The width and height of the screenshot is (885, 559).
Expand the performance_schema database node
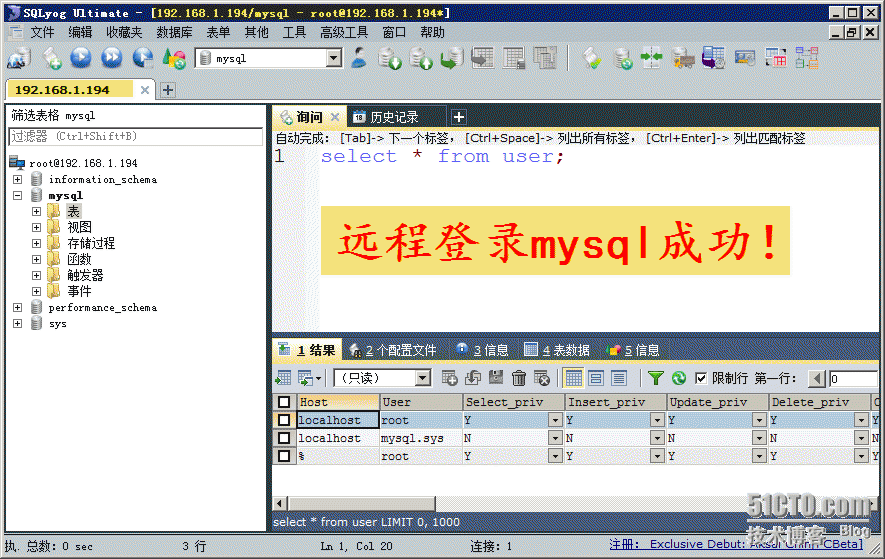point(17,307)
